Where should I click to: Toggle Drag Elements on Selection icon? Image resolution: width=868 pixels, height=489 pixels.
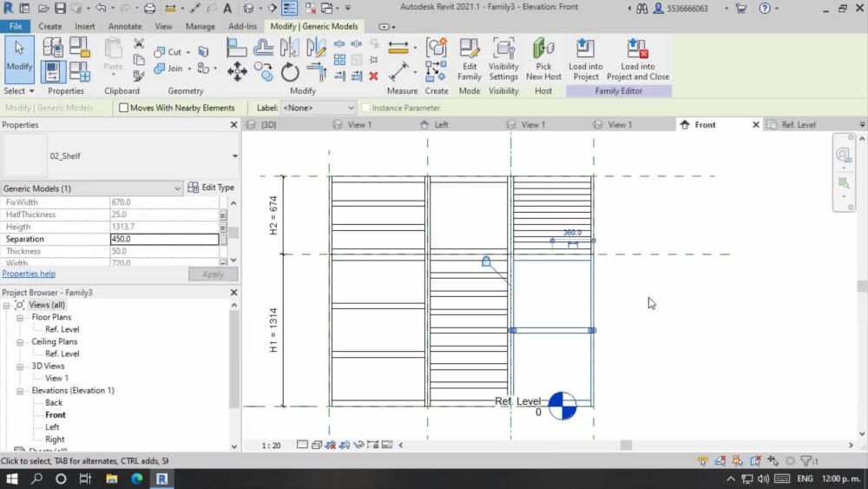(x=773, y=460)
